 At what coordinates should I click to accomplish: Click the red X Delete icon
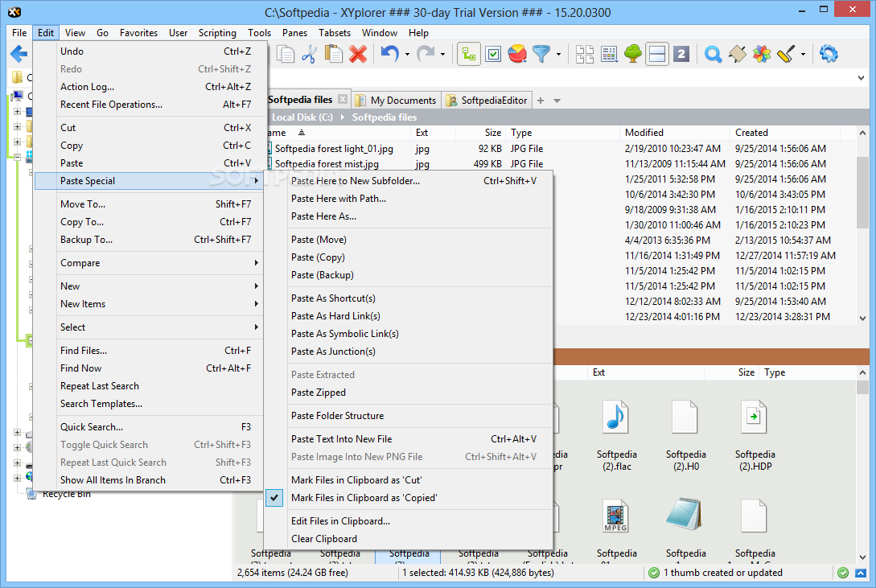coord(357,54)
